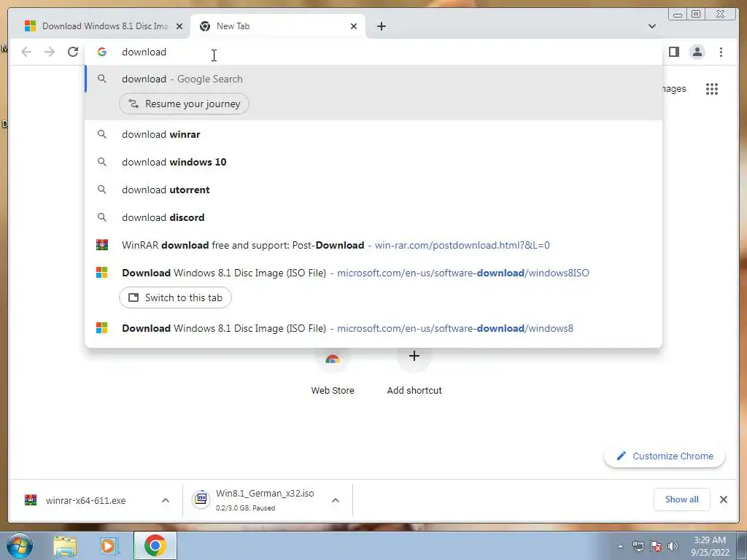
Task: Open the Action Center flag icon
Action: click(x=656, y=546)
